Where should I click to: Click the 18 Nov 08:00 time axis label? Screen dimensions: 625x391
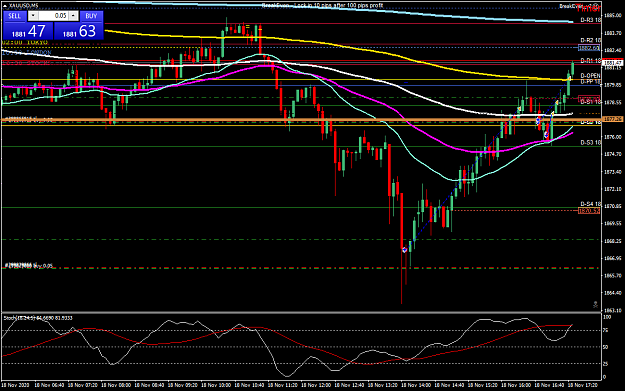(x=116, y=385)
